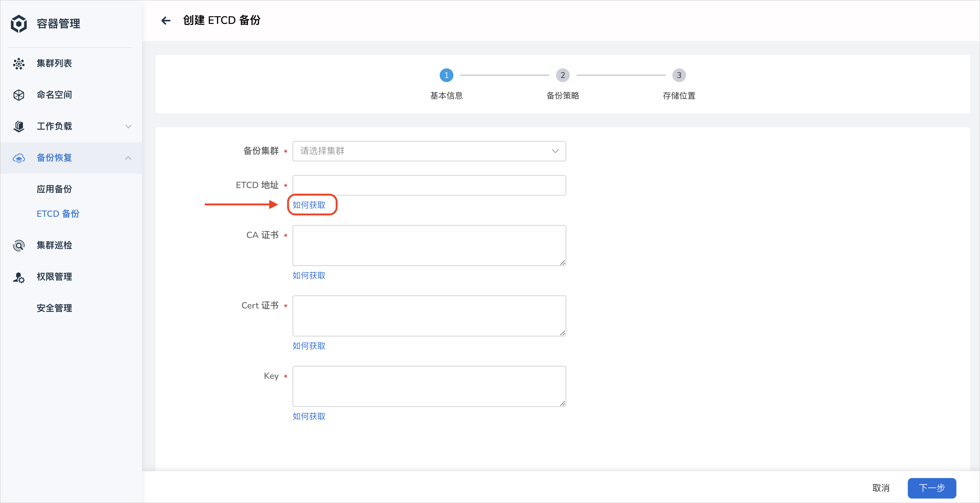980x503 pixels.
Task: Click the CA 证书 field label
Action: tap(262, 235)
